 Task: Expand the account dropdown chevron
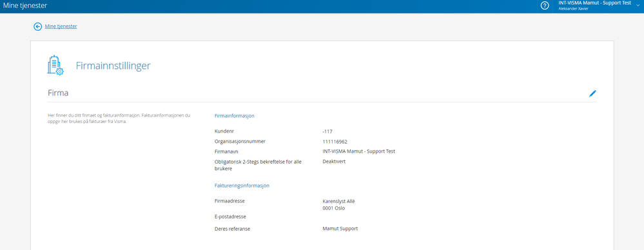point(638,5)
